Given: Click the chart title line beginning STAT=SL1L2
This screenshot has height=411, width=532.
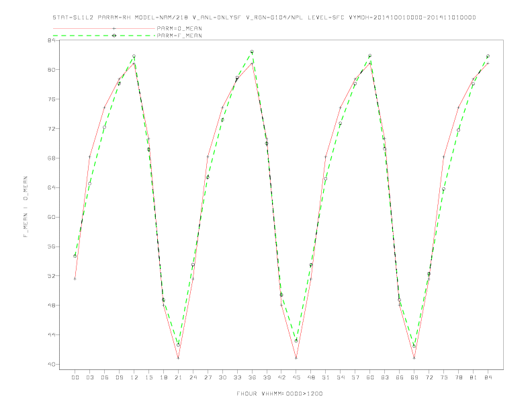Looking at the screenshot, I should tap(264, 17).
